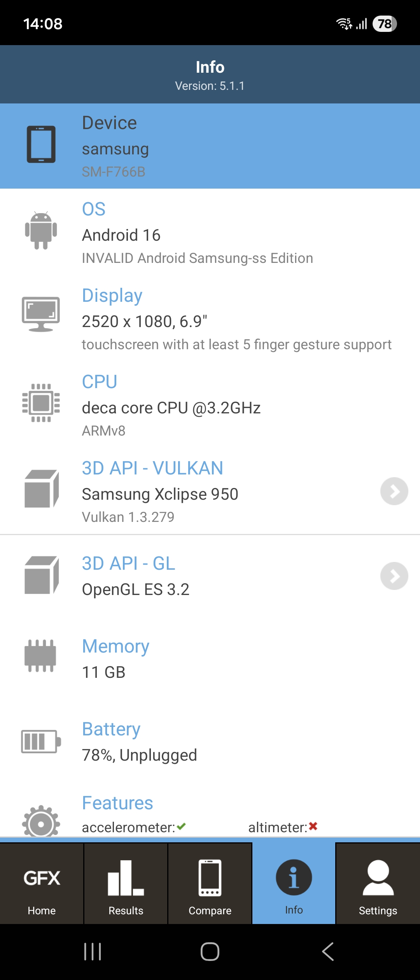420x980 pixels.
Task: Tap the Battery level icon
Action: pyautogui.click(x=41, y=741)
